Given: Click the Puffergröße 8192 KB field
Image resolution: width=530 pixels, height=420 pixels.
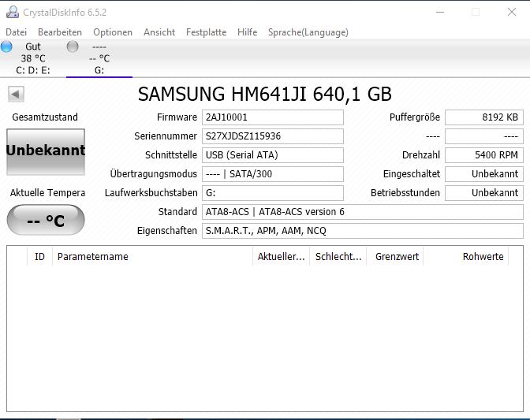Looking at the screenshot, I should click(x=484, y=117).
